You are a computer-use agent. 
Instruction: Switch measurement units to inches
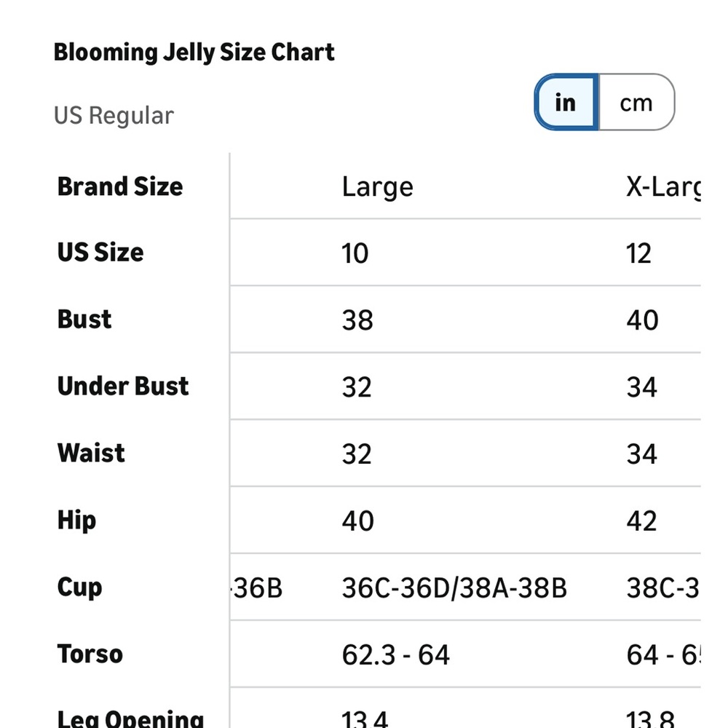[566, 103]
